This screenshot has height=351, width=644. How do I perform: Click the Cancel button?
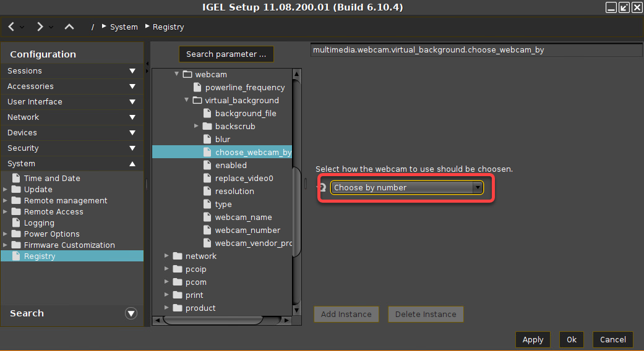612,339
